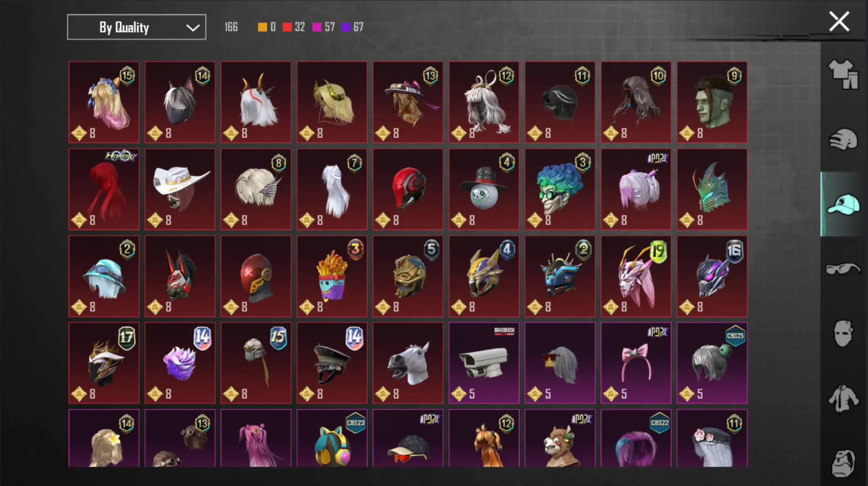Image resolution: width=868 pixels, height=486 pixels.
Task: Choose the pink bow headband item
Action: point(636,363)
